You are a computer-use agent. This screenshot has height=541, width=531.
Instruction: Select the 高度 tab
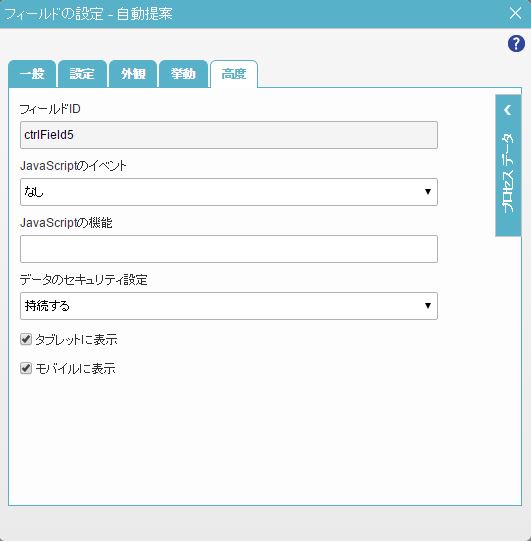click(x=234, y=74)
